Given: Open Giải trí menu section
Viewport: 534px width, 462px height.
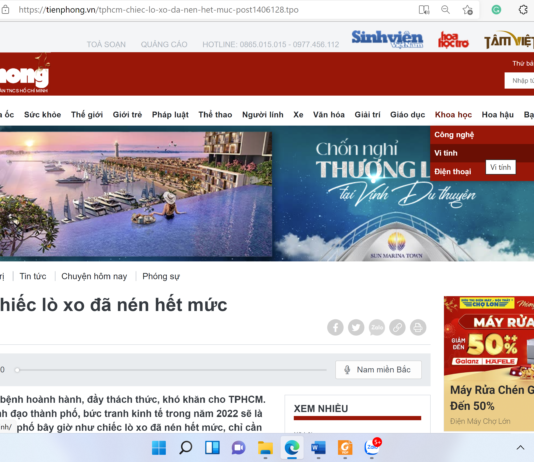Looking at the screenshot, I should coord(367,115).
